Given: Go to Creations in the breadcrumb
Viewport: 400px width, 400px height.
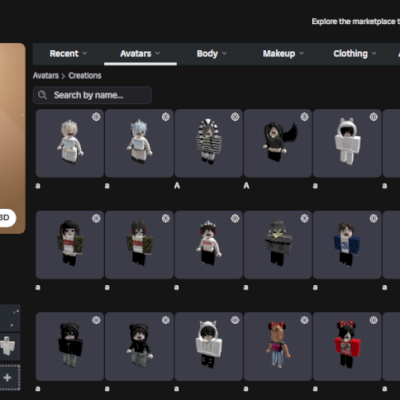Looking at the screenshot, I should [x=85, y=76].
